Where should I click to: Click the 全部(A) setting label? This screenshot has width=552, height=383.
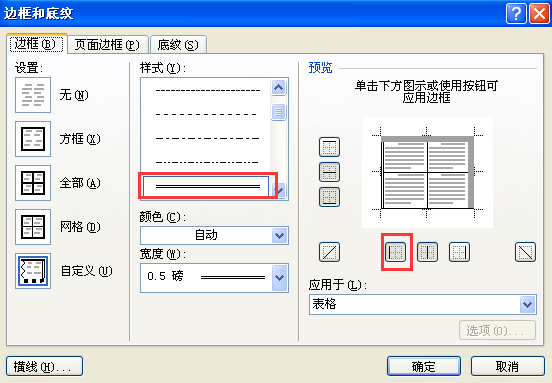pyautogui.click(x=80, y=183)
